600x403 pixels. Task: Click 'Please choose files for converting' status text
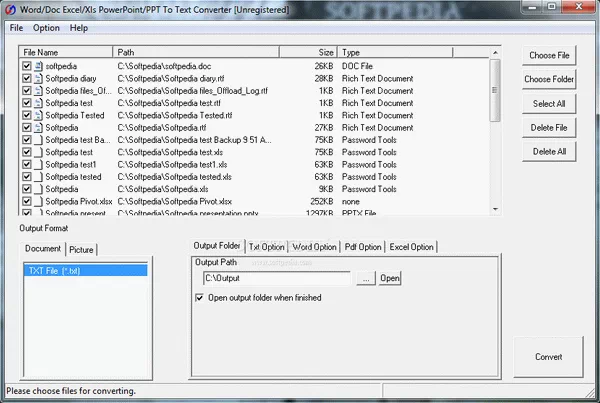tap(71, 391)
